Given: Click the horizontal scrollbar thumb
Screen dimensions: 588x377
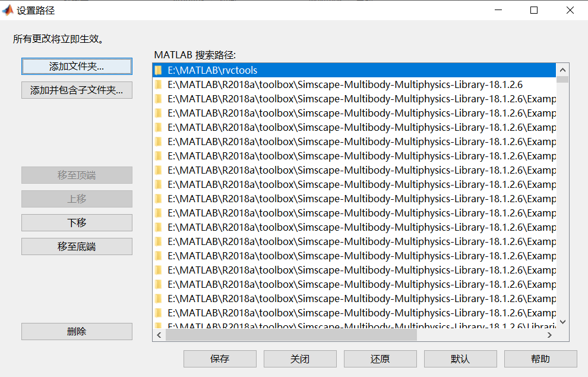Looking at the screenshot, I should click(292, 335).
